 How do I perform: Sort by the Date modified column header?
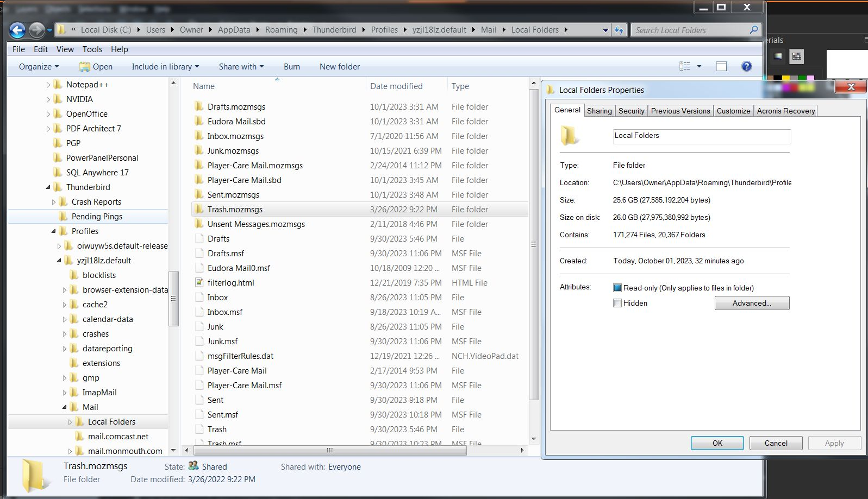pyautogui.click(x=396, y=86)
